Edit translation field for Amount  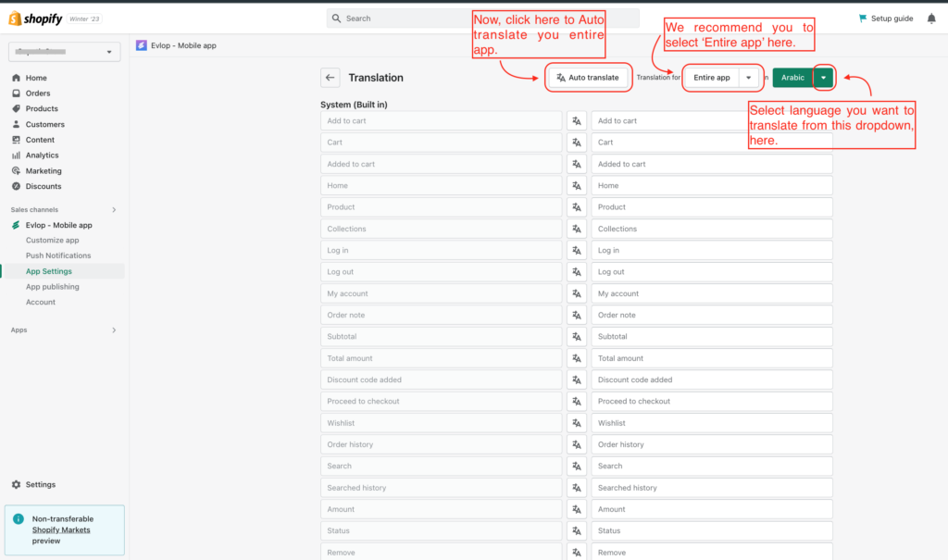coord(712,509)
